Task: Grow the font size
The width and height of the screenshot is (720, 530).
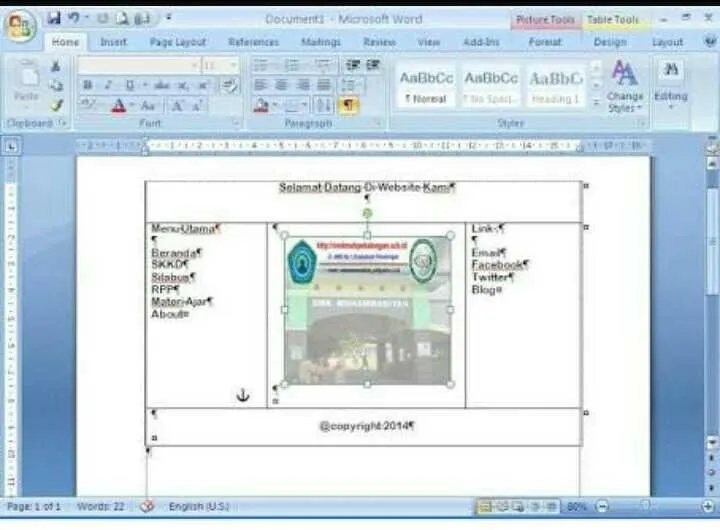Action: 177,106
